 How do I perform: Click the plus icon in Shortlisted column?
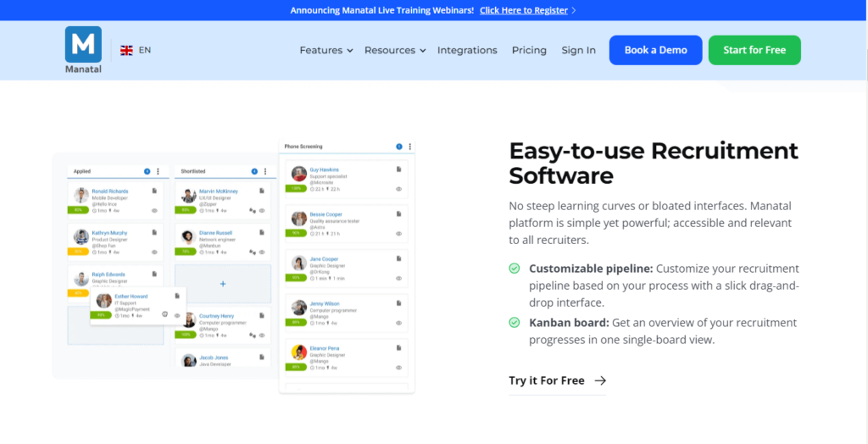tap(223, 284)
